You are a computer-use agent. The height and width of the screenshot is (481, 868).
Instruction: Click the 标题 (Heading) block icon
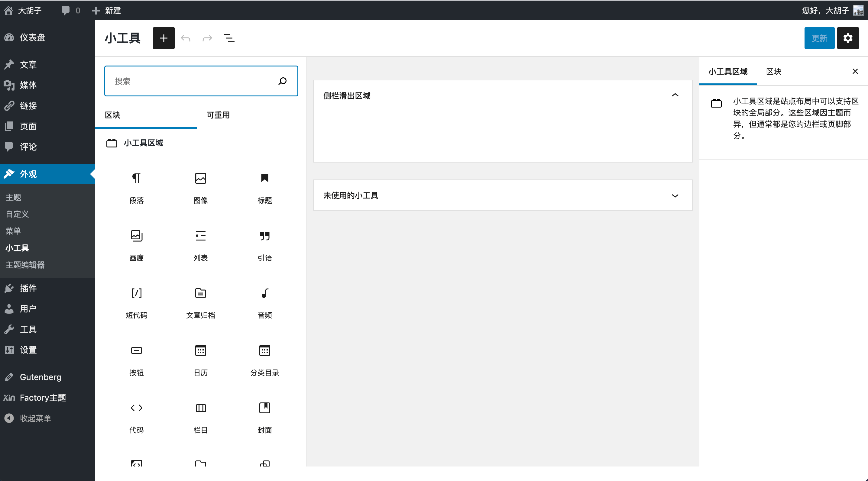coord(264,186)
